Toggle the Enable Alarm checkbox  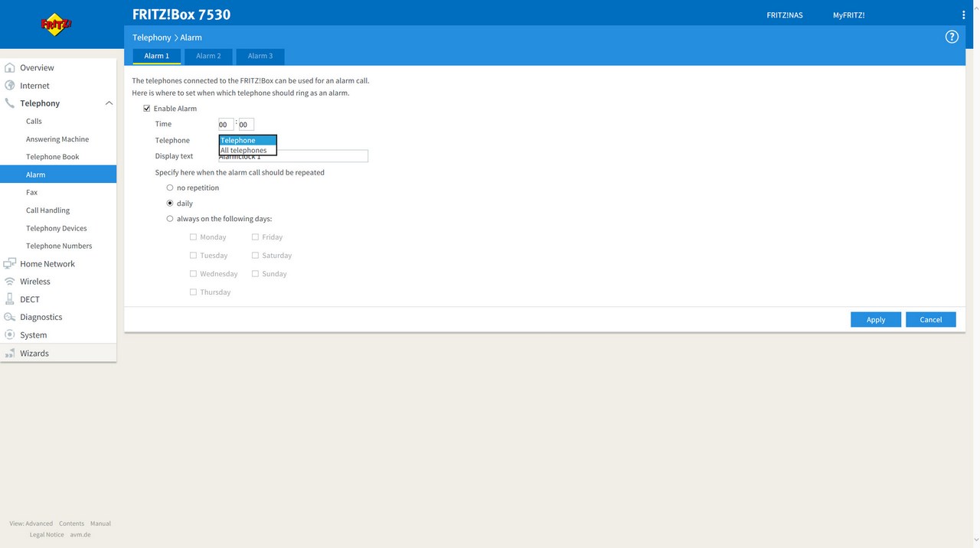coord(147,109)
